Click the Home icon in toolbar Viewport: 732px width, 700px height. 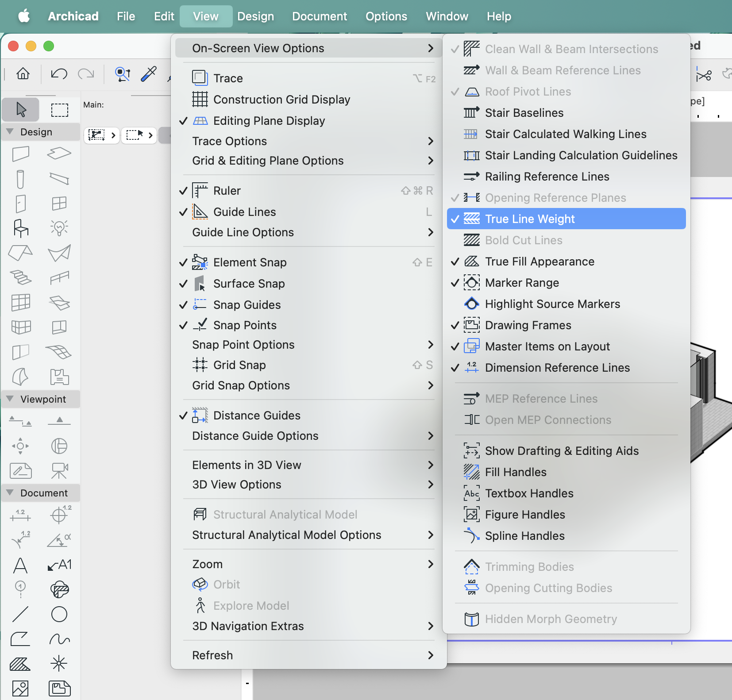[x=23, y=73]
